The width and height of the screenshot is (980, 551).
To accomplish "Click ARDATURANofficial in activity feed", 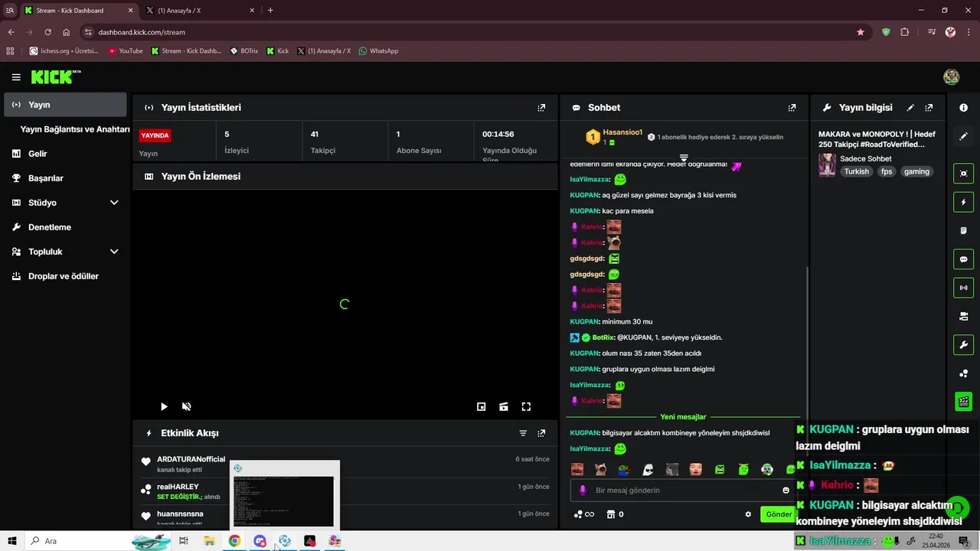I will 191,459.
